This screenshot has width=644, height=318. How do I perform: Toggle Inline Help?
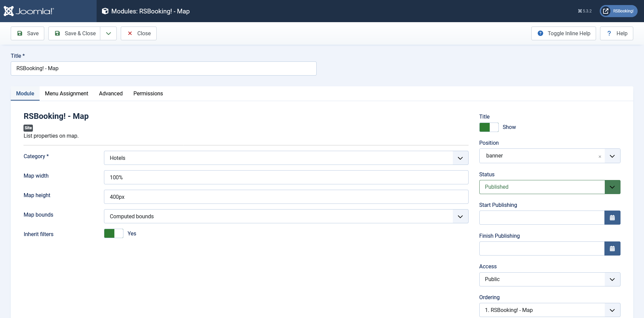pyautogui.click(x=563, y=33)
